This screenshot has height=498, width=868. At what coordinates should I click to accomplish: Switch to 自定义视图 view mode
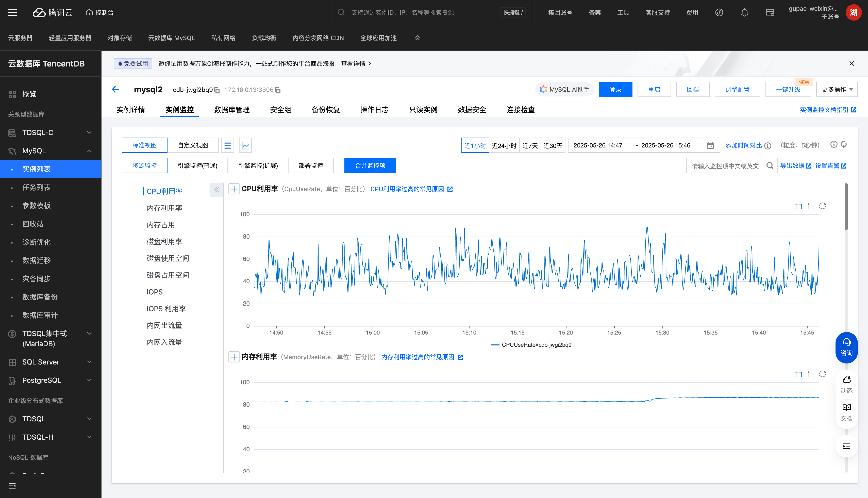coord(193,146)
